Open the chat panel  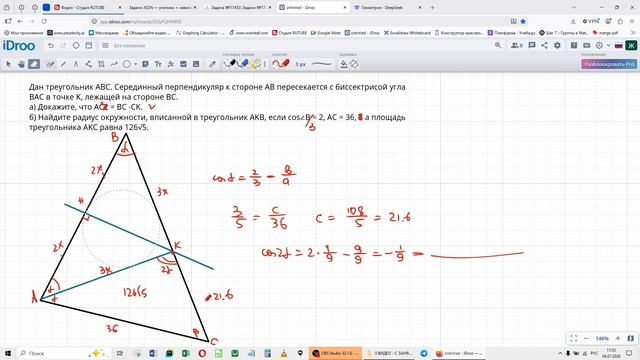click(531, 45)
